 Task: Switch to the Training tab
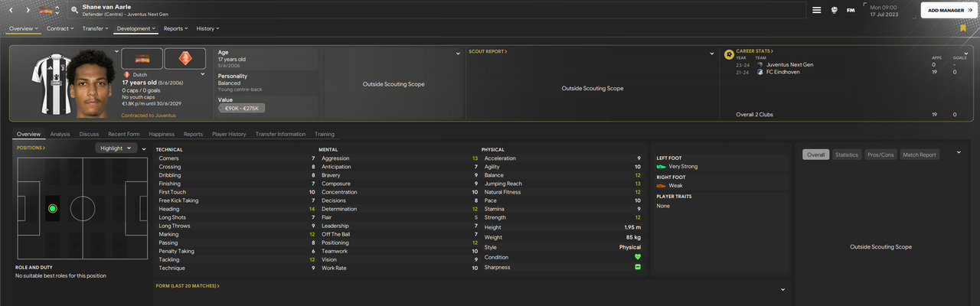point(324,134)
